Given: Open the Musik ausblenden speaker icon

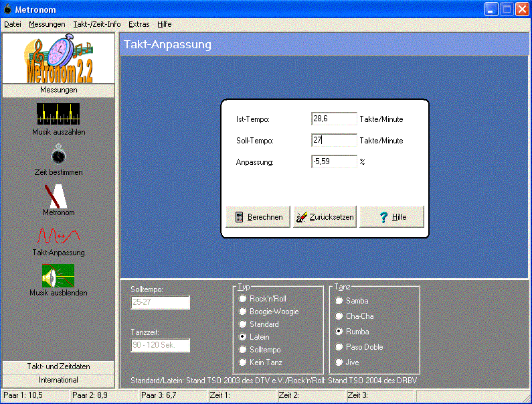Looking at the screenshot, I should click(58, 275).
